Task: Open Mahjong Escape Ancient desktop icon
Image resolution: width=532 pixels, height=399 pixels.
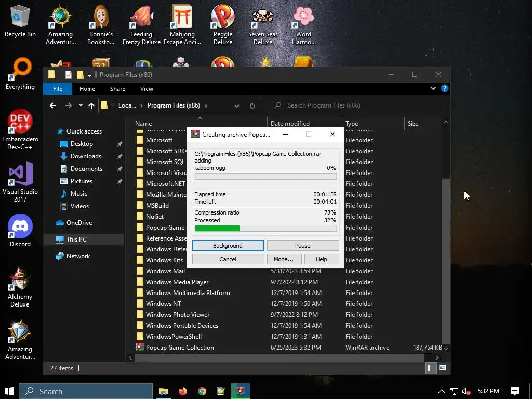Action: pos(182,25)
